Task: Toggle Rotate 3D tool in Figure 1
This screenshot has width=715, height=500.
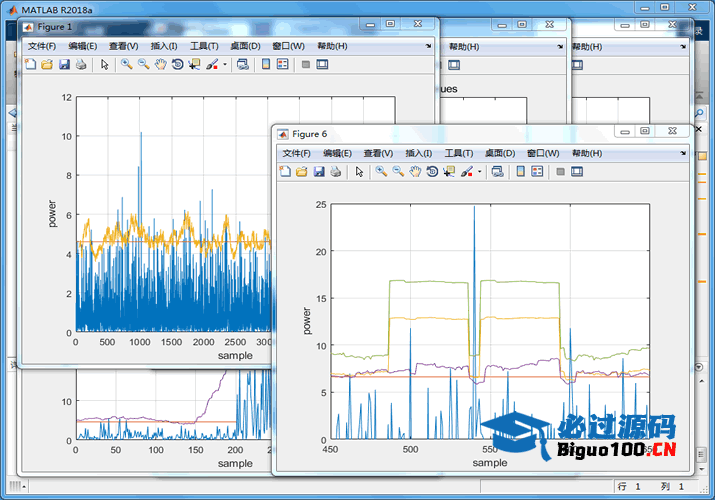Action: coord(177,64)
